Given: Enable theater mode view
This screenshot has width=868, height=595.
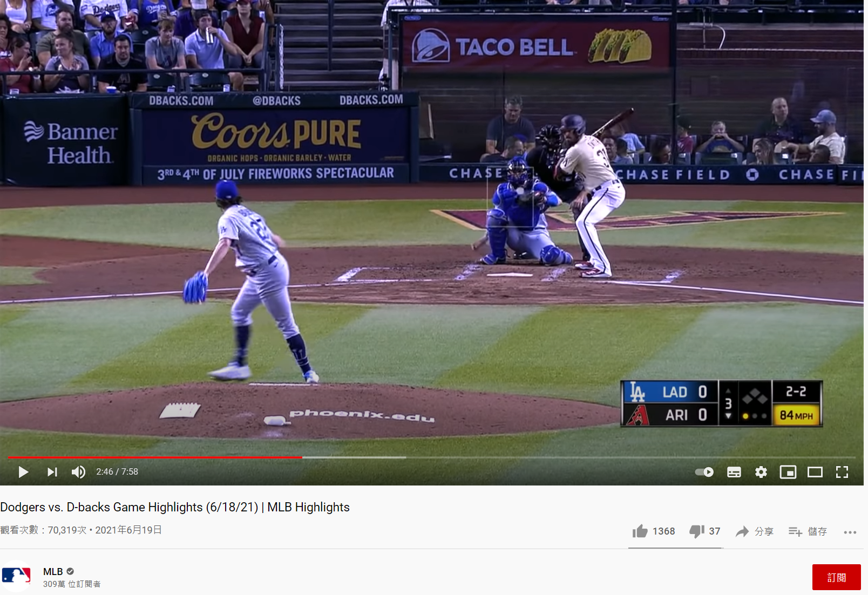Looking at the screenshot, I should [x=815, y=472].
